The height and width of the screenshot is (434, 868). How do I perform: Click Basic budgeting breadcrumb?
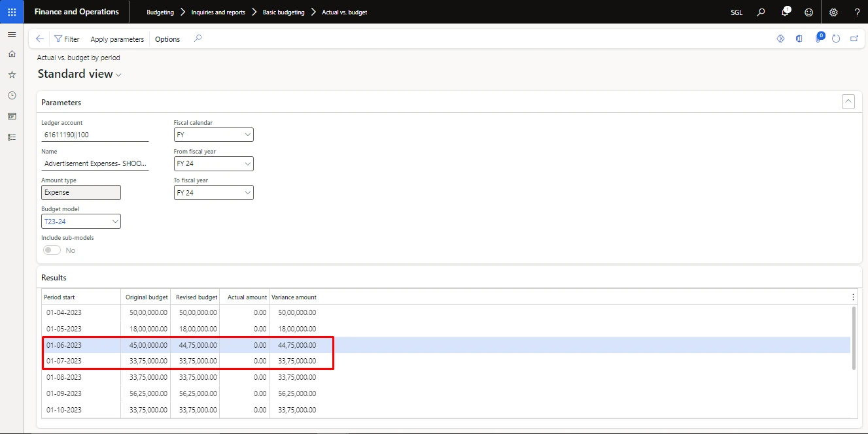pyautogui.click(x=283, y=12)
